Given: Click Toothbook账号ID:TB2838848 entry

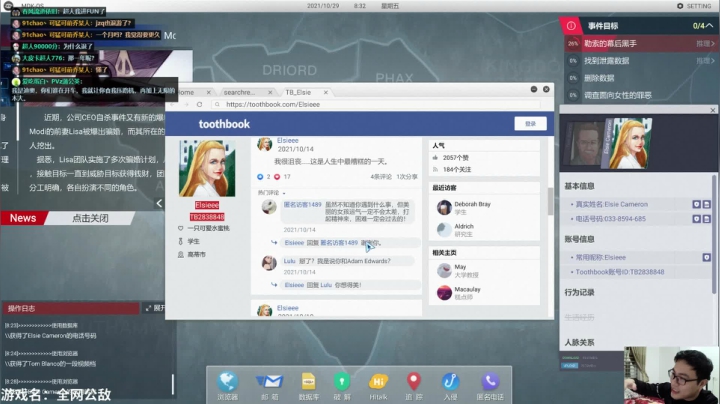Looking at the screenshot, I should click(619, 272).
